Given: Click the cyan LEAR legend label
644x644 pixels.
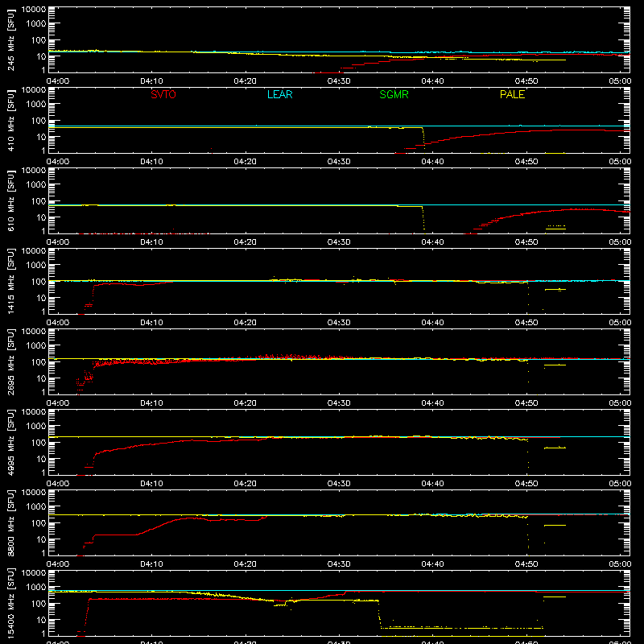Looking at the screenshot, I should (x=279, y=94).
